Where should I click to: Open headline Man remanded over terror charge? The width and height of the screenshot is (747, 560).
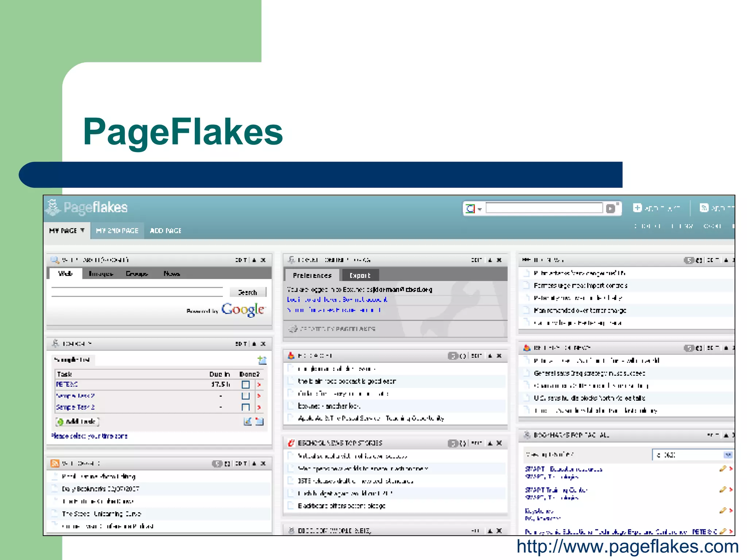580,310
